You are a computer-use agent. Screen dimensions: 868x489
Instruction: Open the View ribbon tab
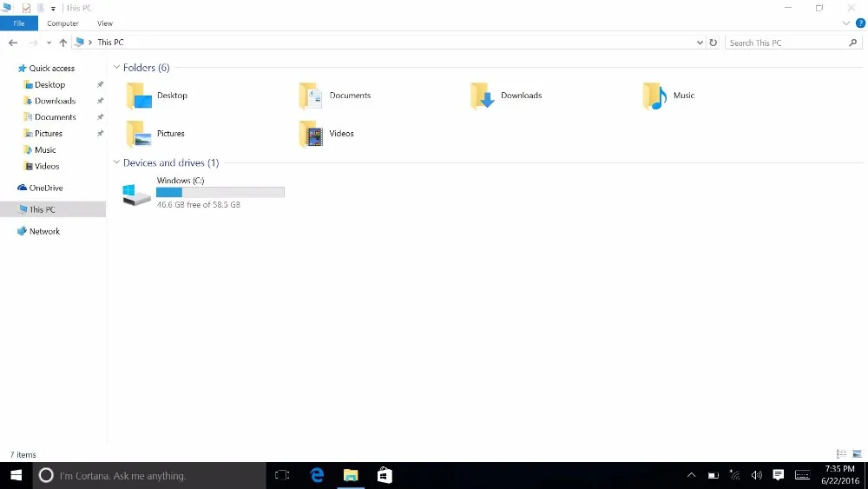(x=105, y=23)
